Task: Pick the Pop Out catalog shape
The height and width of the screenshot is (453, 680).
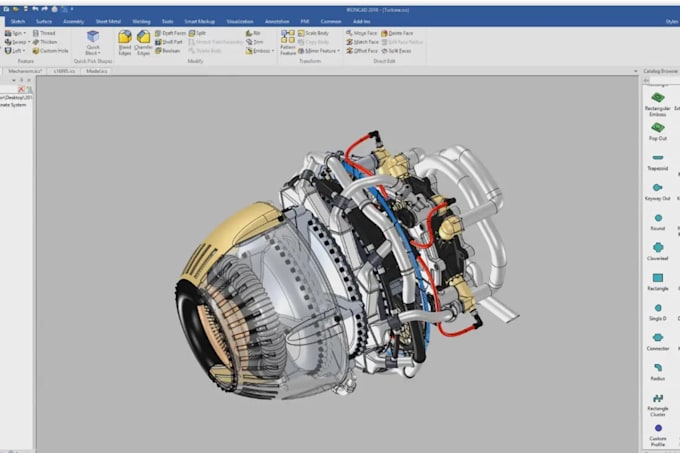Action: pyautogui.click(x=657, y=131)
